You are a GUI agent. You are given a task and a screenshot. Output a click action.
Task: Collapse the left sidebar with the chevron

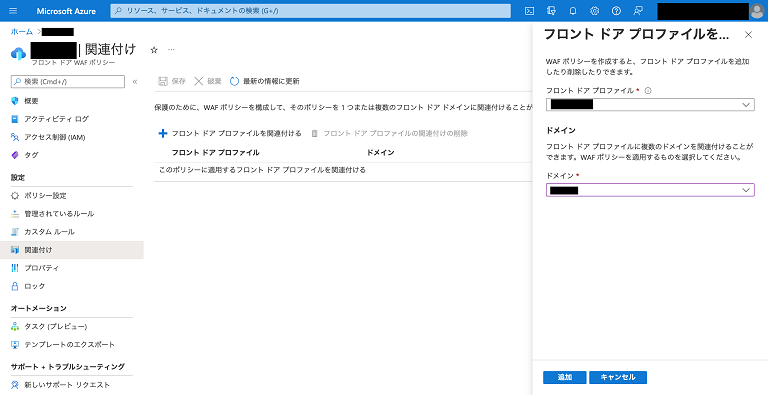tap(135, 81)
